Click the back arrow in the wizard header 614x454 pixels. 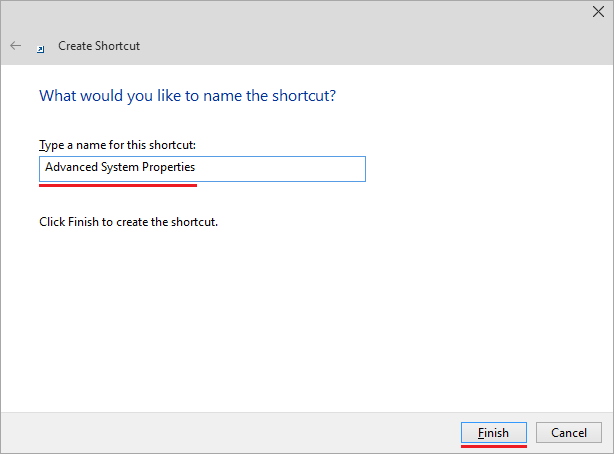click(x=16, y=46)
